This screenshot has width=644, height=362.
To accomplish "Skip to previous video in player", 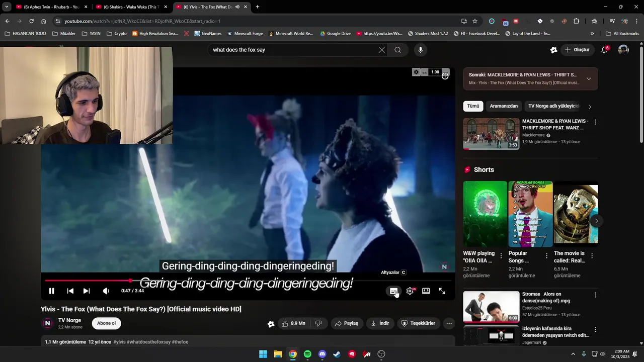I will pos(70,291).
